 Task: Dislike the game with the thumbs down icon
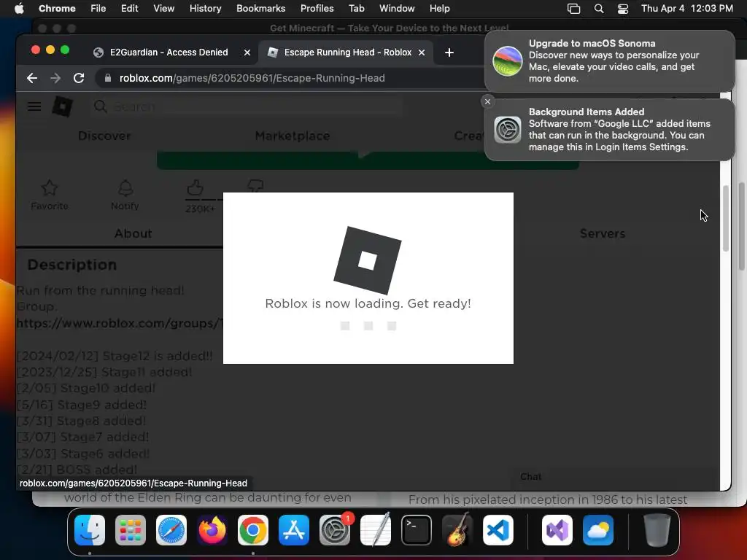tap(255, 186)
